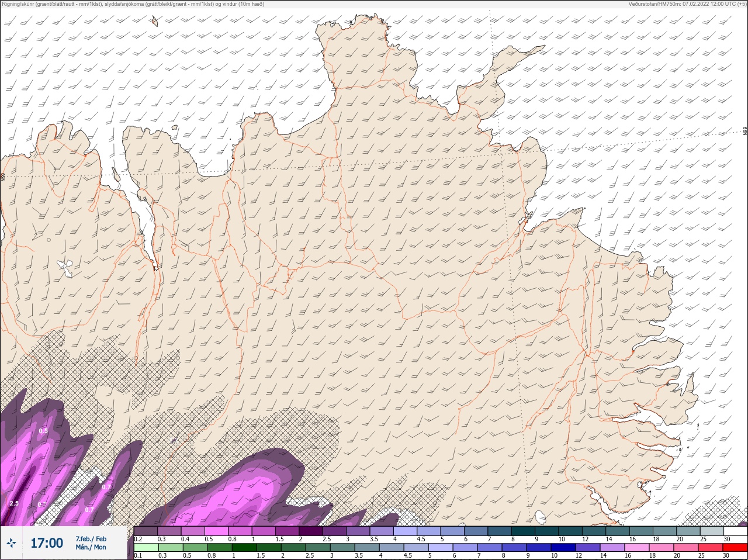
Task: Click purple legend swatch between 0.2 and 0.3
Action: (x=146, y=531)
